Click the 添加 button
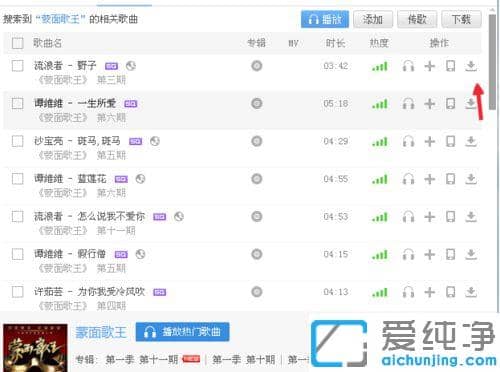The image size is (500, 372). point(373,19)
